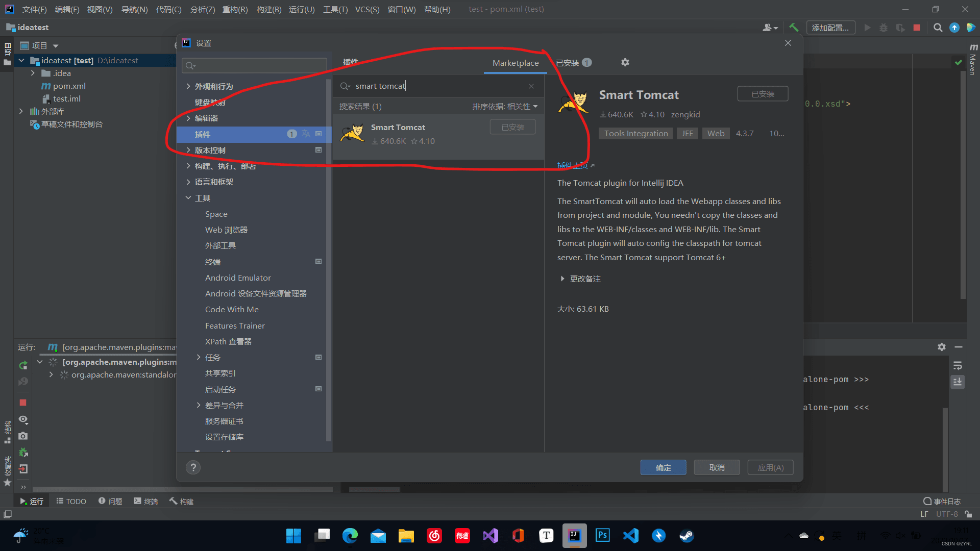This screenshot has height=551, width=980.
Task: Click the red stop icon in Run panel
Action: pyautogui.click(x=23, y=403)
